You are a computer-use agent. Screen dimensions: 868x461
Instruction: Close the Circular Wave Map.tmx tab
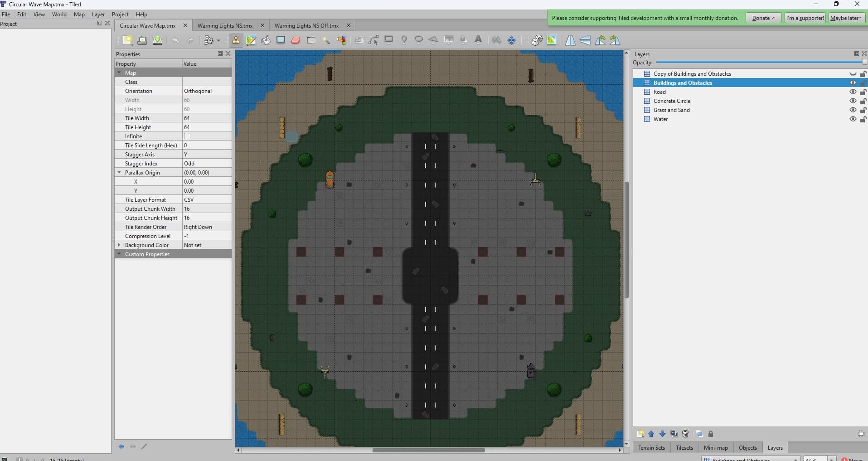(x=185, y=25)
